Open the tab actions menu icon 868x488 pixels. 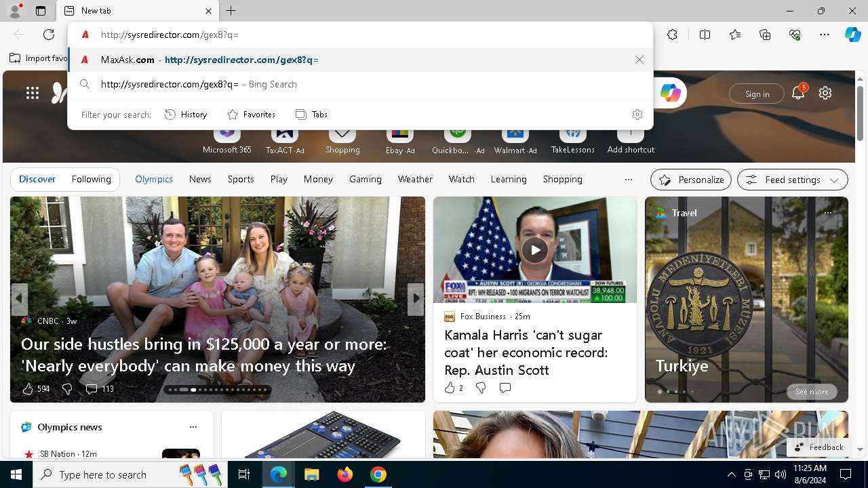coord(41,11)
